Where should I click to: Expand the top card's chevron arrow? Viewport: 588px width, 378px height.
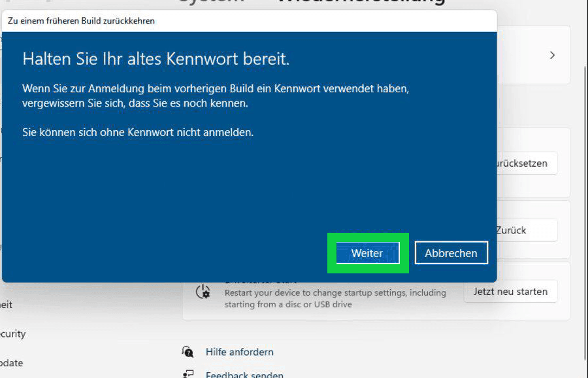552,56
